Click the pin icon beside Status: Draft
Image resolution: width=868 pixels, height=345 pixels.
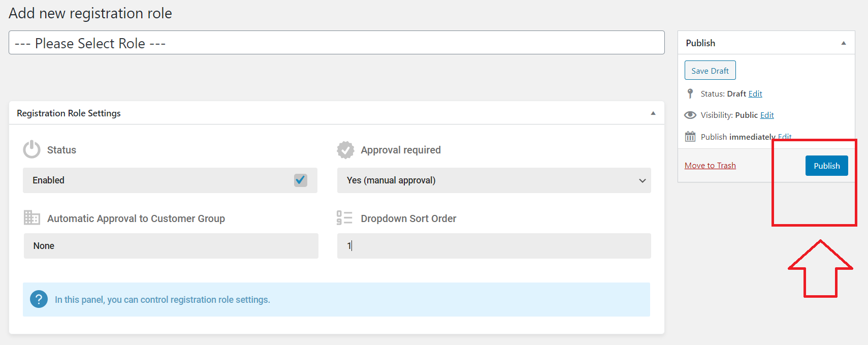pos(690,93)
